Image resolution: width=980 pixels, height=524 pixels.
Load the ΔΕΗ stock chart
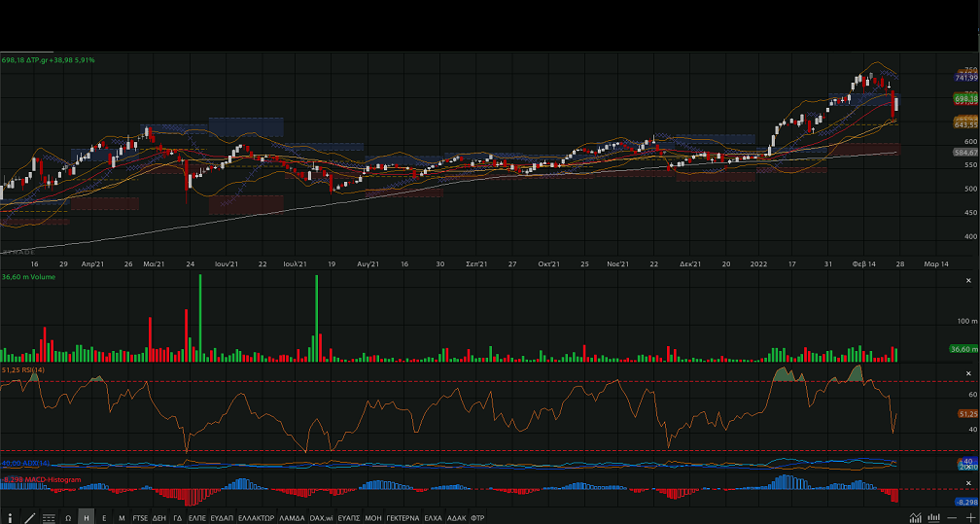[159, 518]
